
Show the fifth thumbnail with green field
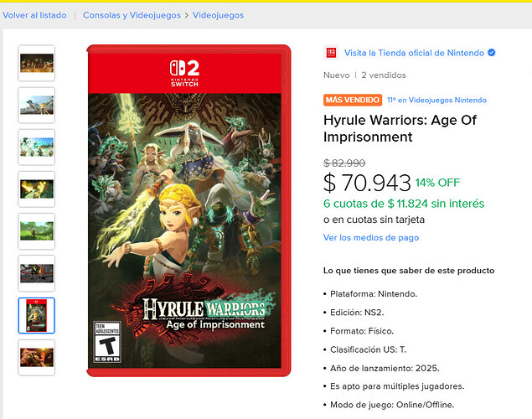(x=37, y=231)
